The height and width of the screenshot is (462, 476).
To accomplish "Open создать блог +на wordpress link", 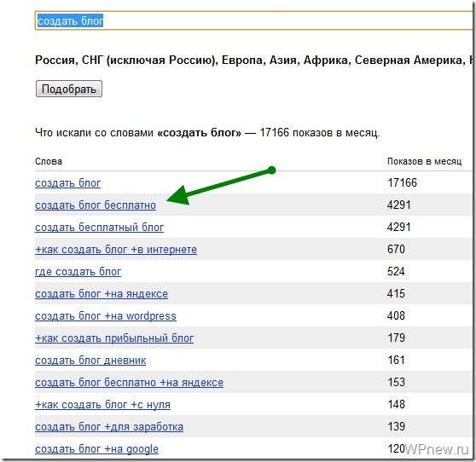I will click(x=106, y=315).
